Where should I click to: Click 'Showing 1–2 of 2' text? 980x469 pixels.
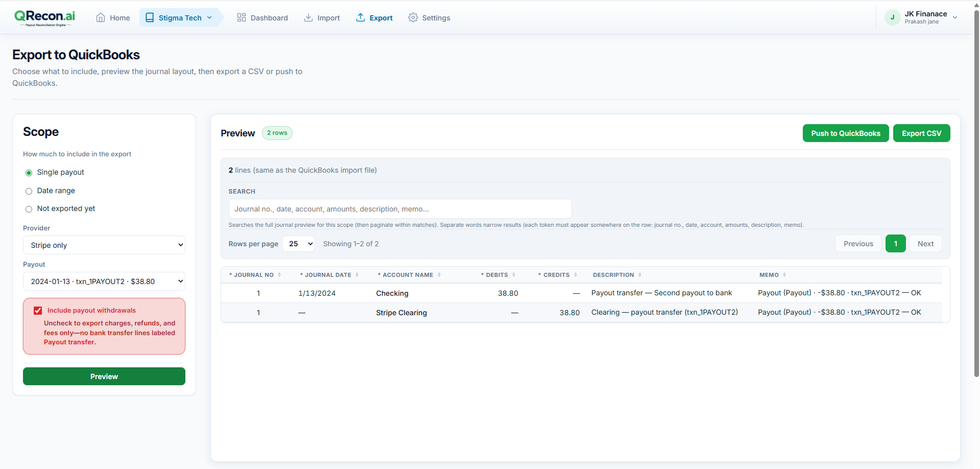click(x=351, y=244)
